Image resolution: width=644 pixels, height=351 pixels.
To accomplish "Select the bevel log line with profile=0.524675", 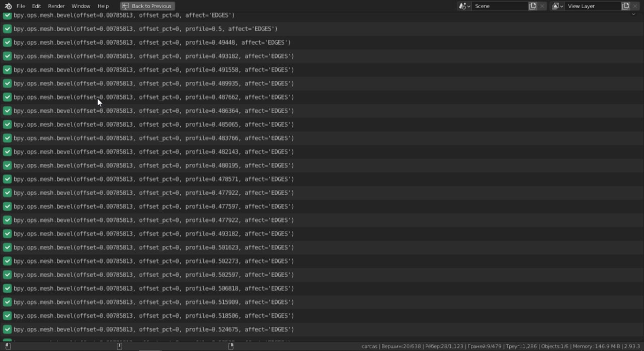I will [x=153, y=329].
